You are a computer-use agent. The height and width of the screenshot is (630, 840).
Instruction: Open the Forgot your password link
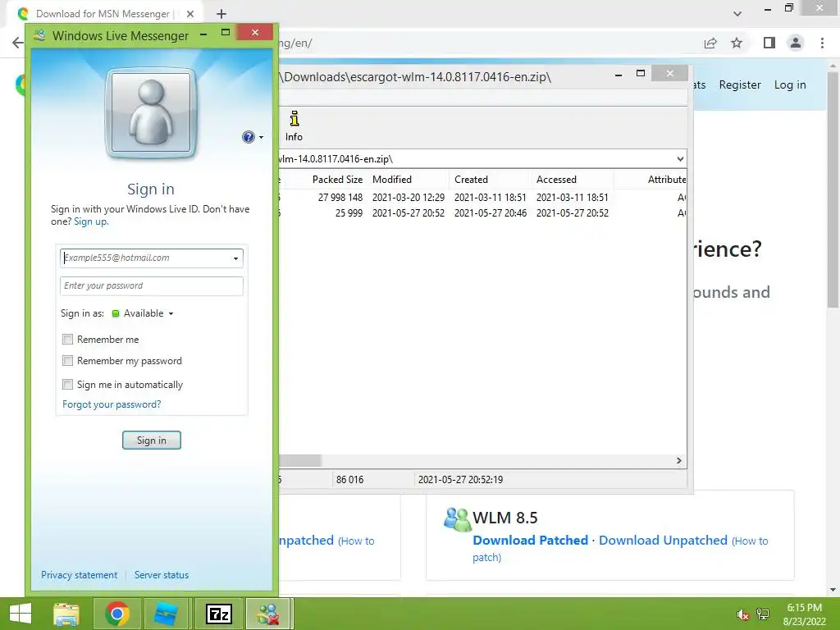pyautogui.click(x=112, y=404)
